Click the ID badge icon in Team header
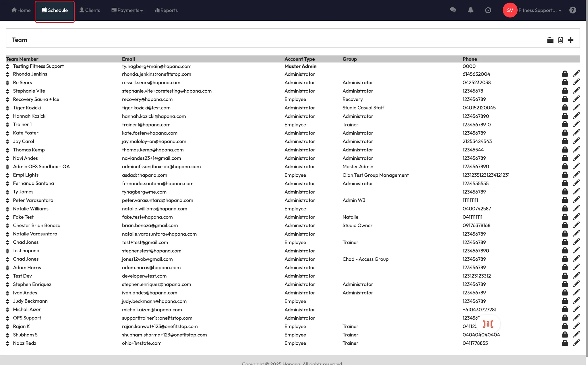 (x=560, y=40)
